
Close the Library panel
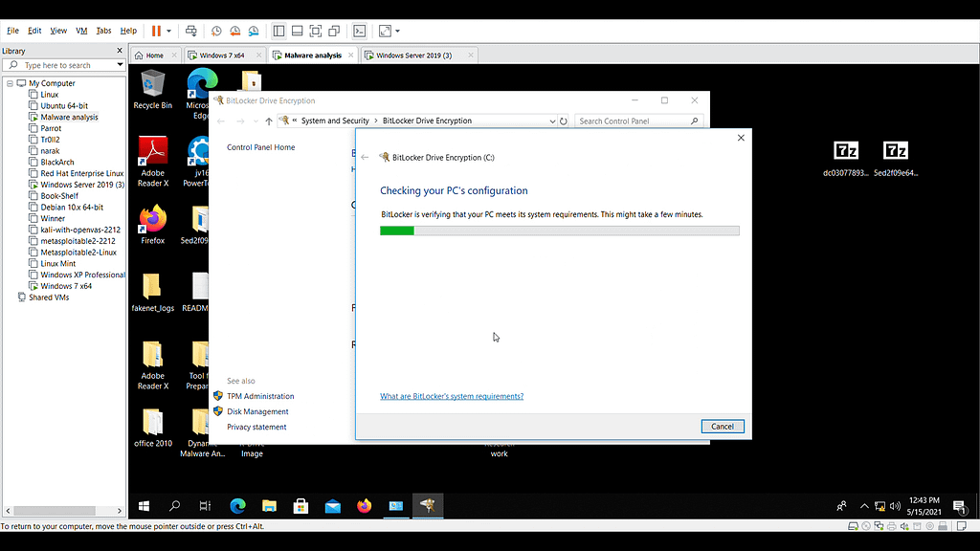click(120, 51)
